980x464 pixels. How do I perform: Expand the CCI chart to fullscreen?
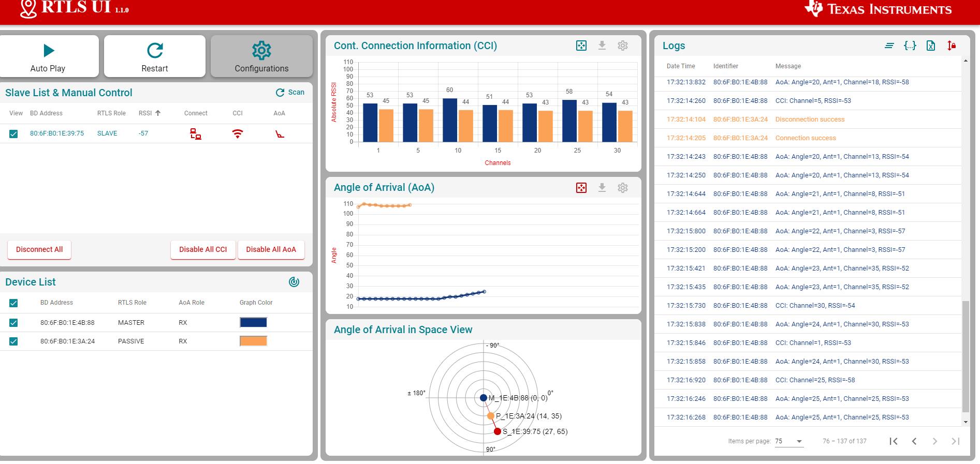[x=581, y=46]
